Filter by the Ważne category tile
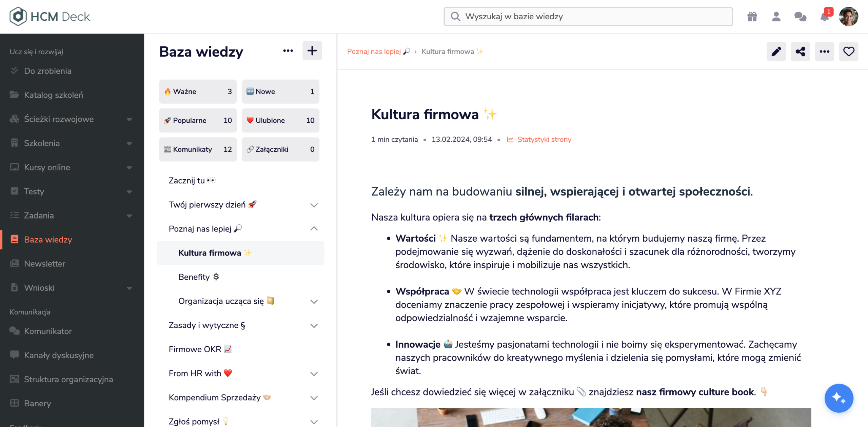This screenshot has height=427, width=868. point(198,91)
